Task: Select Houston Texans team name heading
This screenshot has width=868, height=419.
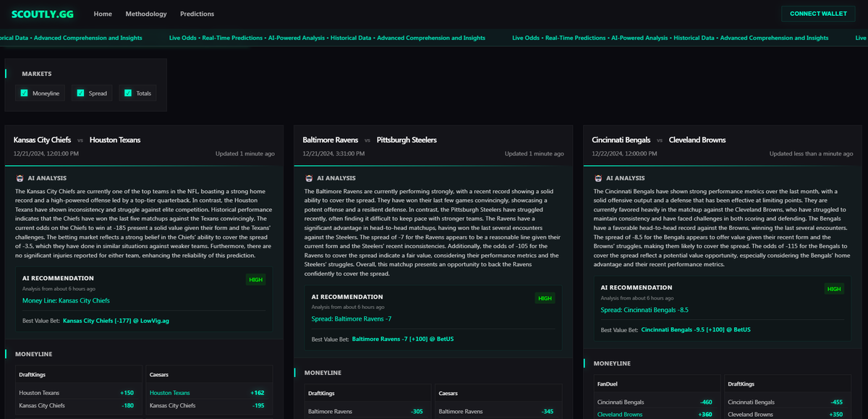Action: coord(115,140)
